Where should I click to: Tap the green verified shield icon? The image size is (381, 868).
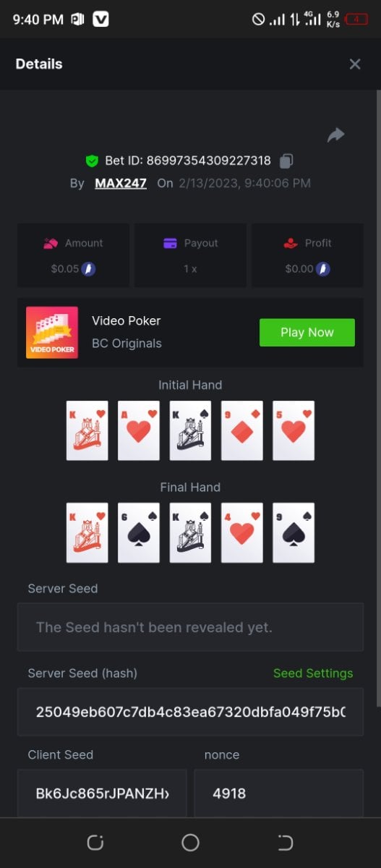point(92,161)
